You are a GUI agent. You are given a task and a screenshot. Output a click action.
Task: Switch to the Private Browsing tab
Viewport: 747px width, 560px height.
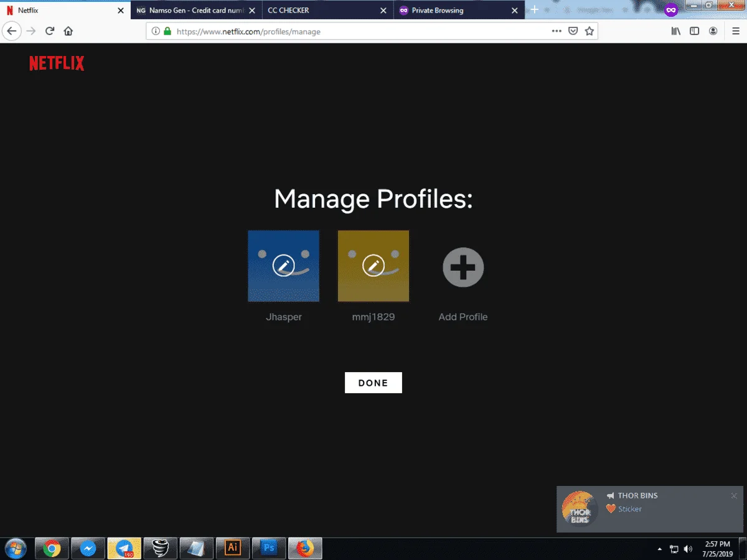click(459, 11)
